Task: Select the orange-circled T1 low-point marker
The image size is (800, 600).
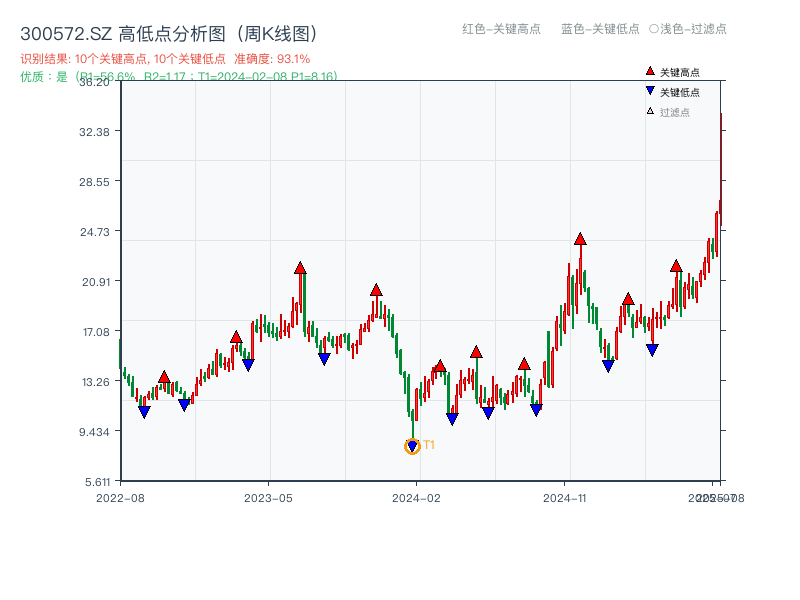Action: [x=412, y=446]
